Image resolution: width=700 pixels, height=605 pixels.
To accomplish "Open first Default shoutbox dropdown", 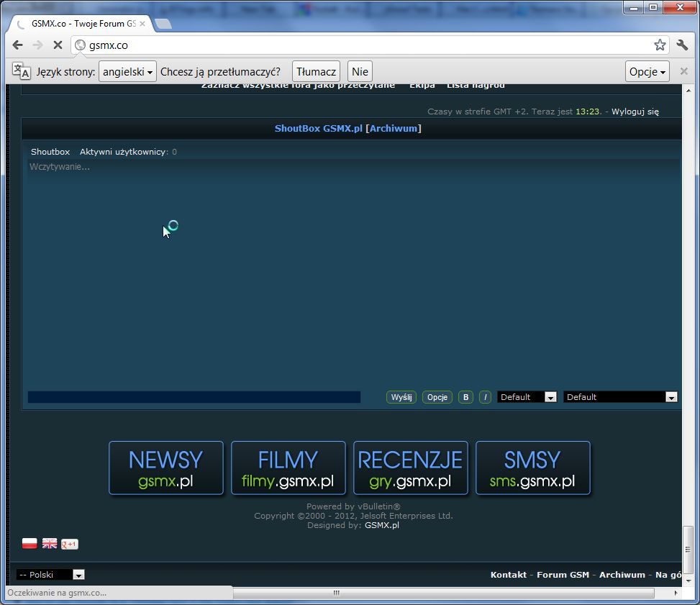I will click(x=527, y=397).
